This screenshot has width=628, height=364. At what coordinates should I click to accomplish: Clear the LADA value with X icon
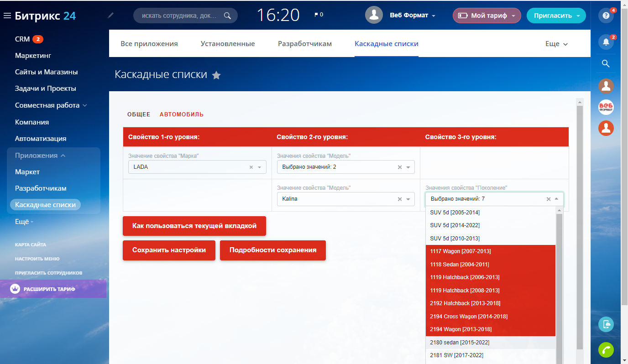coord(251,167)
